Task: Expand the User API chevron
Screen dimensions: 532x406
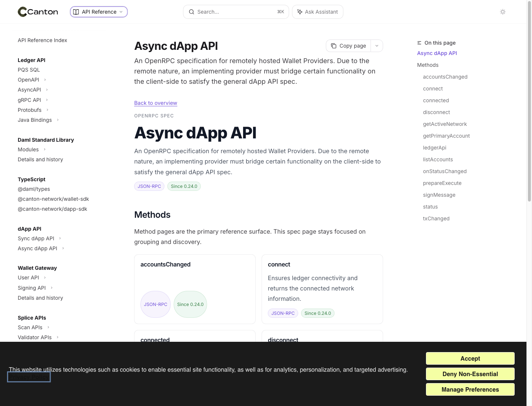Action: coord(45,278)
